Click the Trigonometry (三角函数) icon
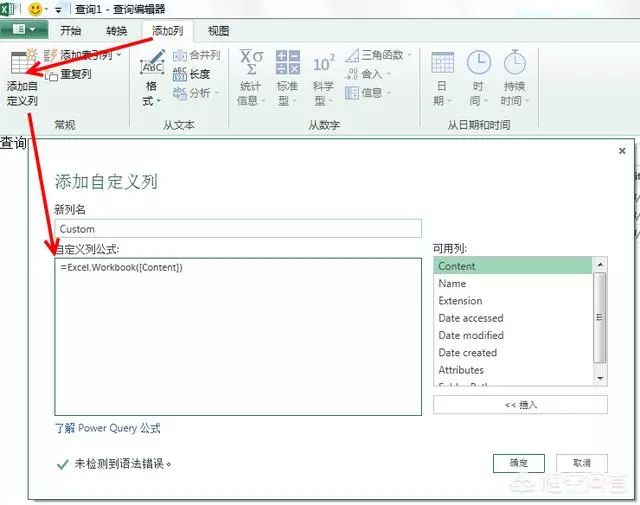This screenshot has height=505, width=640. pyautogui.click(x=352, y=55)
